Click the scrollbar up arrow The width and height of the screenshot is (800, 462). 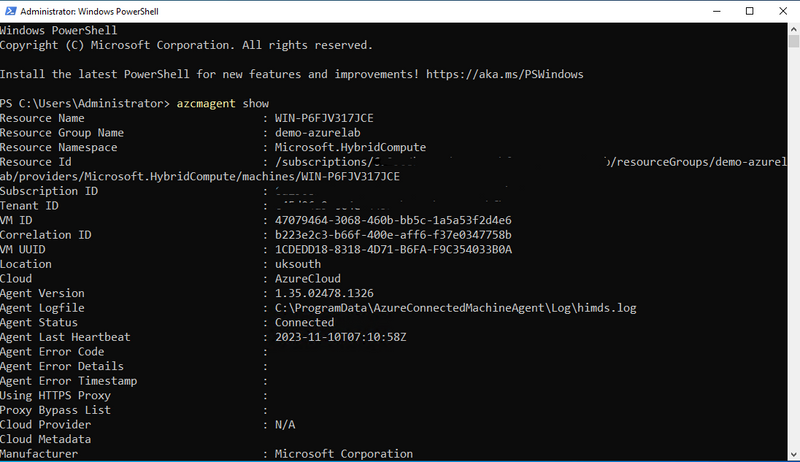[x=793, y=29]
